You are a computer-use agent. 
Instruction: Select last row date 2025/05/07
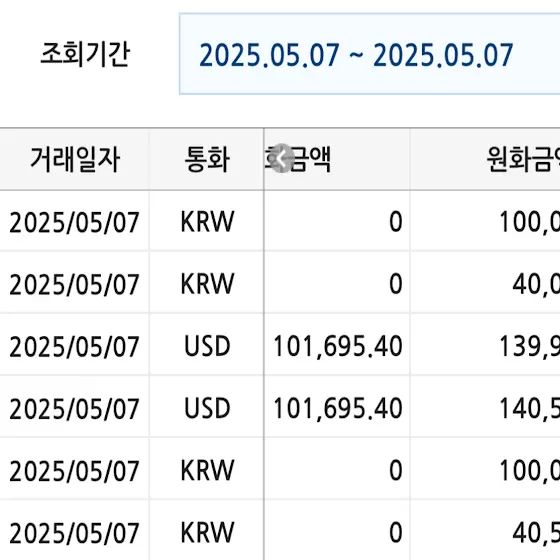[x=74, y=532]
